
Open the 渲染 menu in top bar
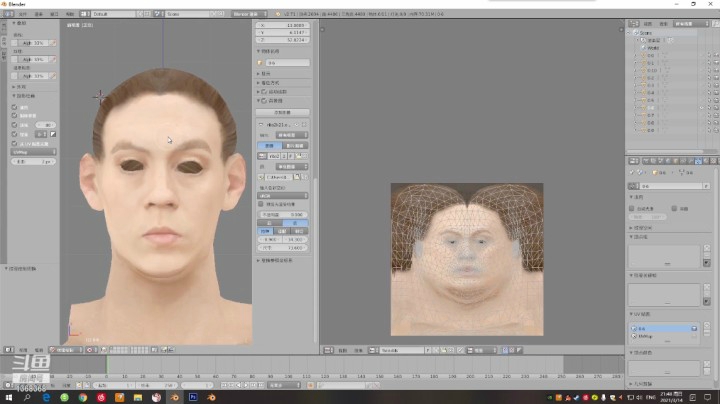click(x=39, y=14)
